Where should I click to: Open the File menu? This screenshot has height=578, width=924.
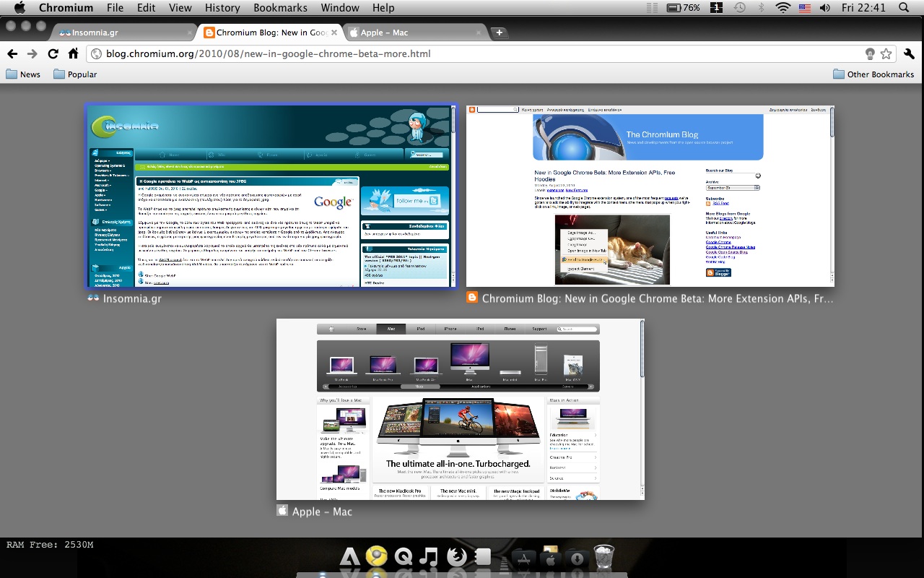click(115, 8)
